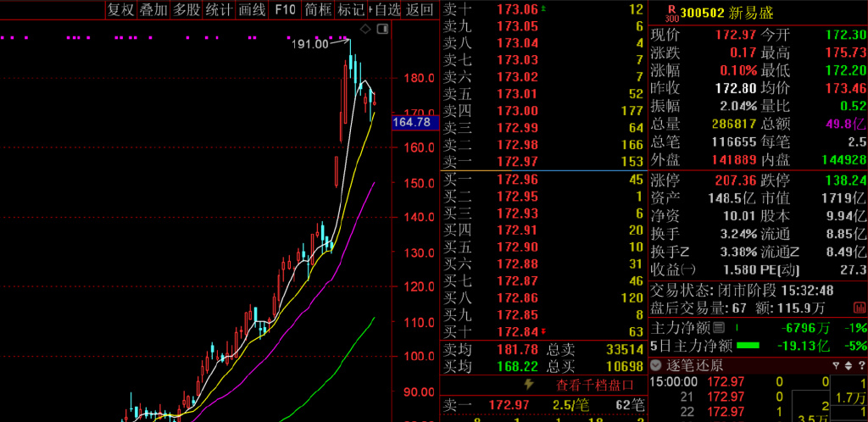The height and width of the screenshot is (422, 868).
Task: Click the up-down sort arrows in 逐笔还原
Action: [x=849, y=365]
